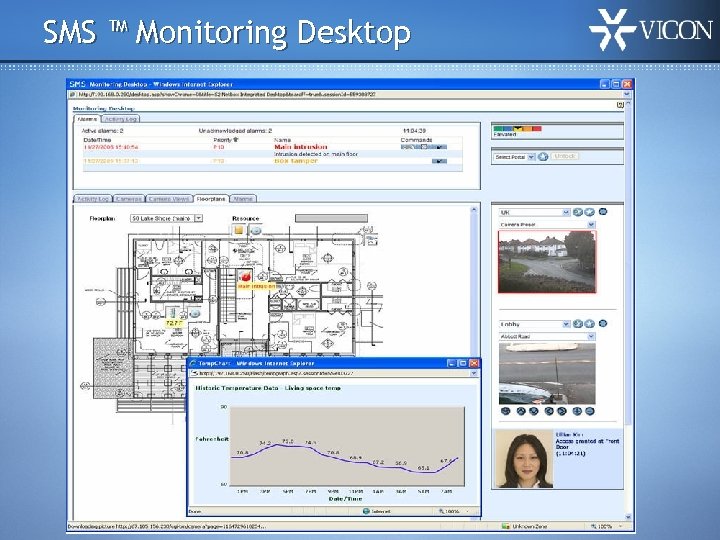The width and height of the screenshot is (720, 540).
Task: Click the yellow folder resource icon
Action: [239, 230]
